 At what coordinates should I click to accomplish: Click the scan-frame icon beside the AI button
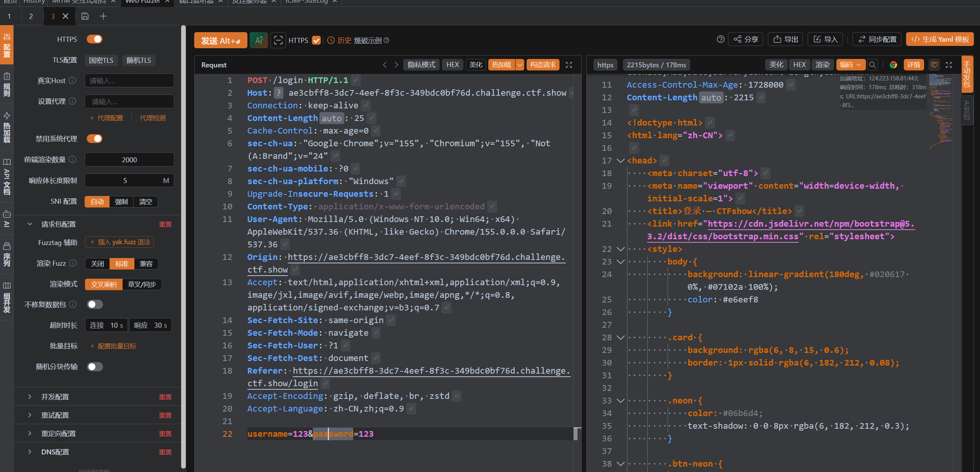pyautogui.click(x=278, y=40)
